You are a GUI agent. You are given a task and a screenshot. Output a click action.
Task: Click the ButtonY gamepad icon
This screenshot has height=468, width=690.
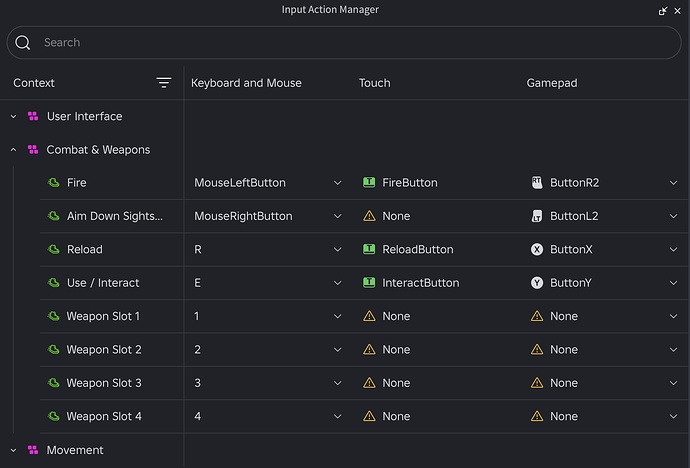pos(537,283)
